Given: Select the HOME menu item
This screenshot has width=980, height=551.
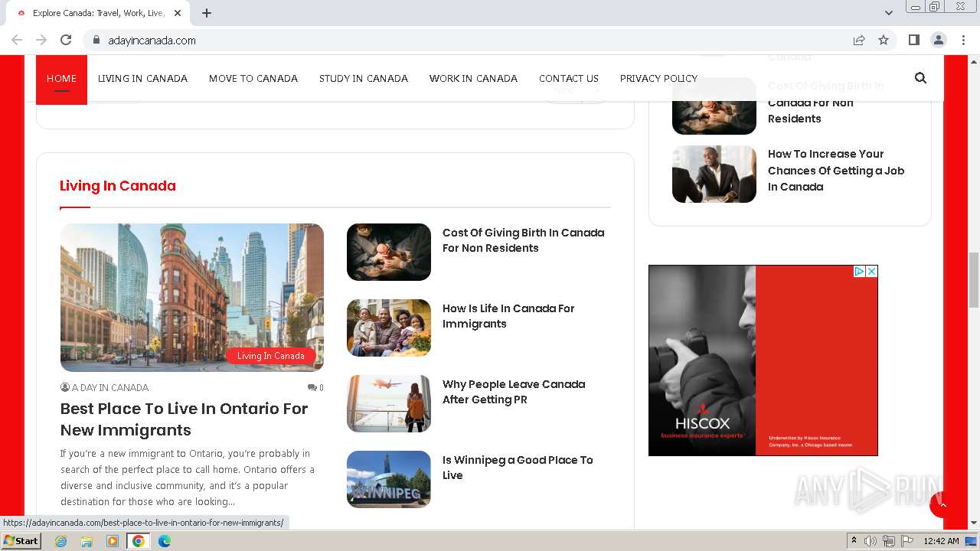Looking at the screenshot, I should tap(61, 78).
